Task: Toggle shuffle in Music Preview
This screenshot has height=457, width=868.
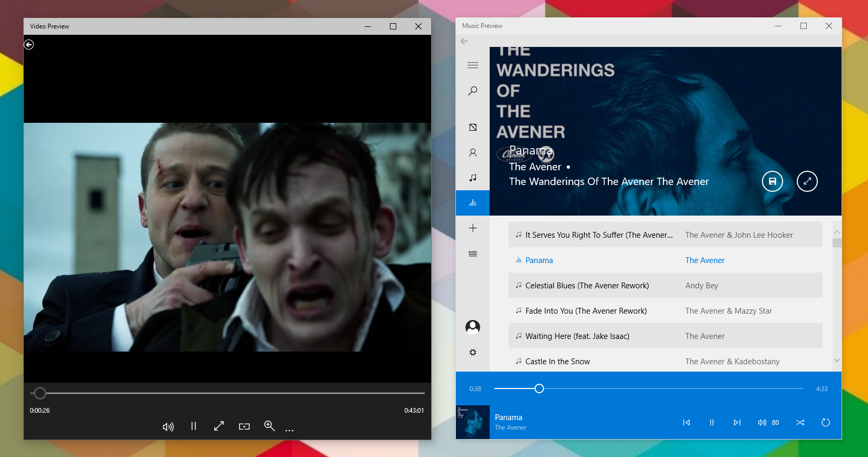Action: 800,422
